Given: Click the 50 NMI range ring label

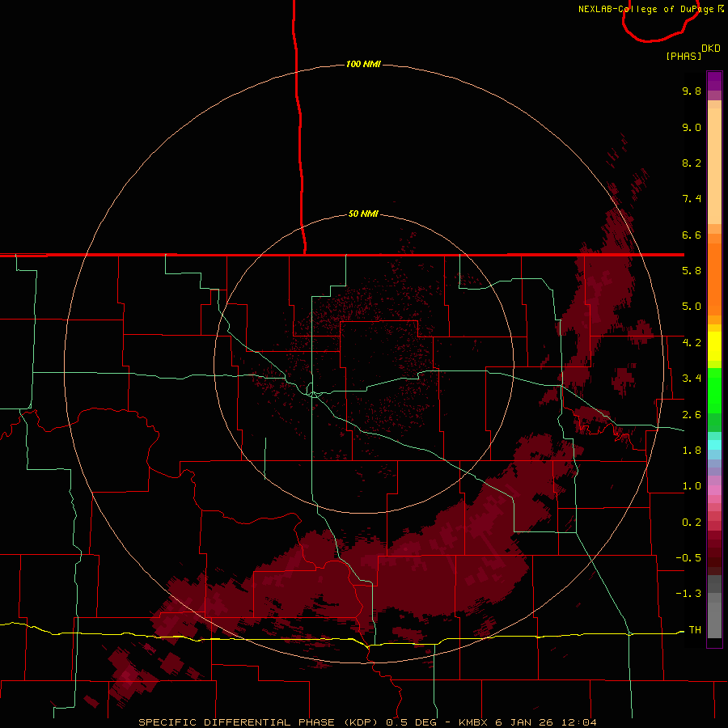Looking at the screenshot, I should point(363,214).
